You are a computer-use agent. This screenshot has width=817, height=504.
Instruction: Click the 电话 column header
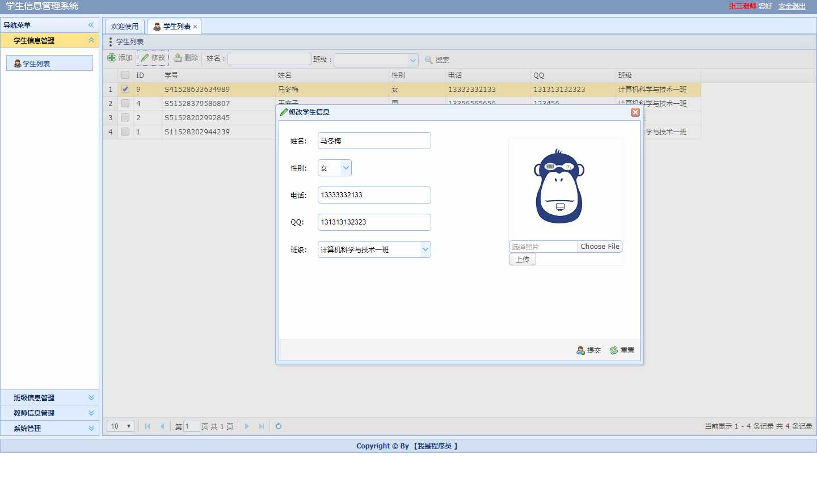pos(488,75)
